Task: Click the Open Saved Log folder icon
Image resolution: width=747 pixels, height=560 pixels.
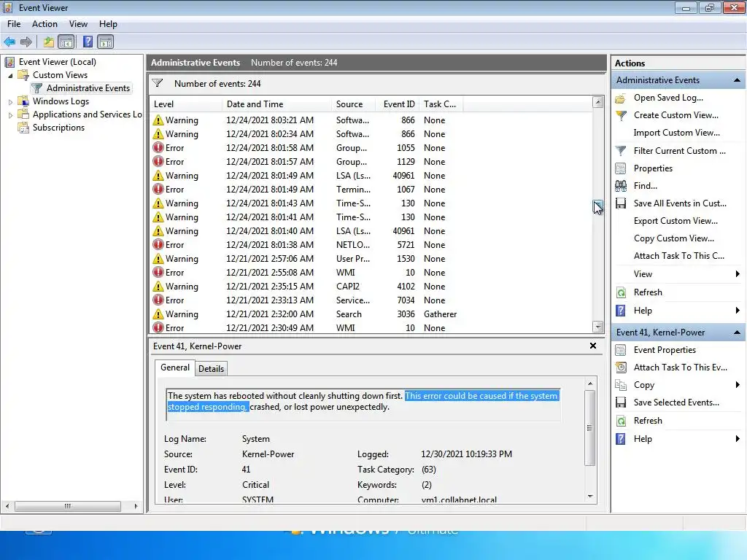Action: [621, 98]
